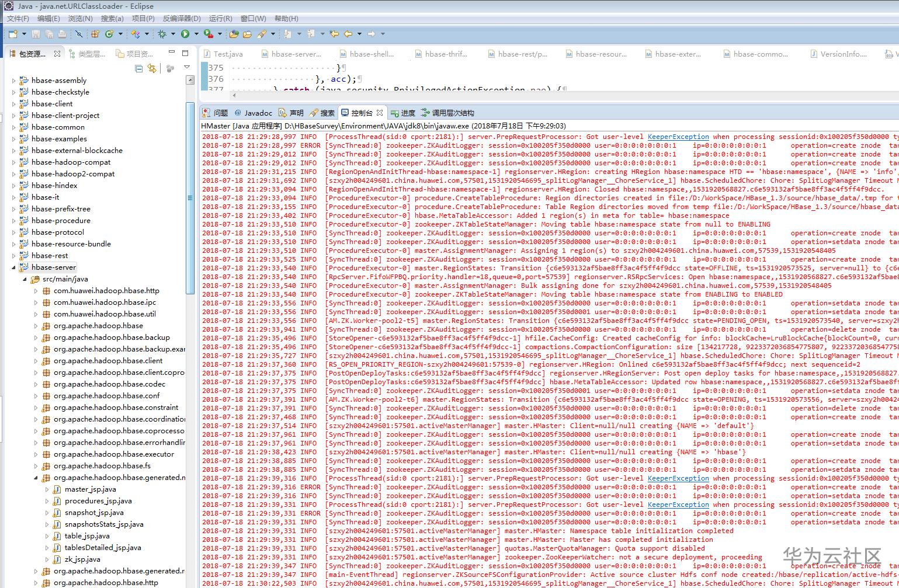The width and height of the screenshot is (899, 588).
Task: Click the Print toolbar icon
Action: pyautogui.click(x=62, y=34)
